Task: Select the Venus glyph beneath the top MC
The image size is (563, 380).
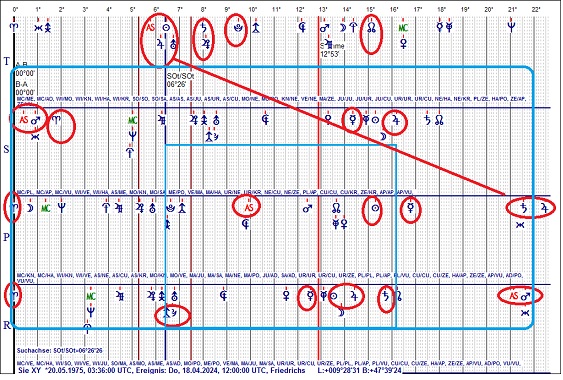Action: point(404,44)
